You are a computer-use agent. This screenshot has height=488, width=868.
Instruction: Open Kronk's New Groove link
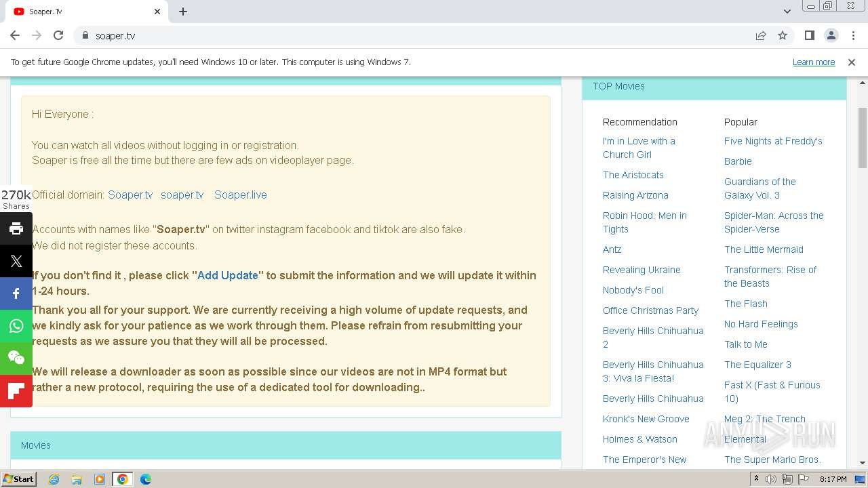pos(646,419)
